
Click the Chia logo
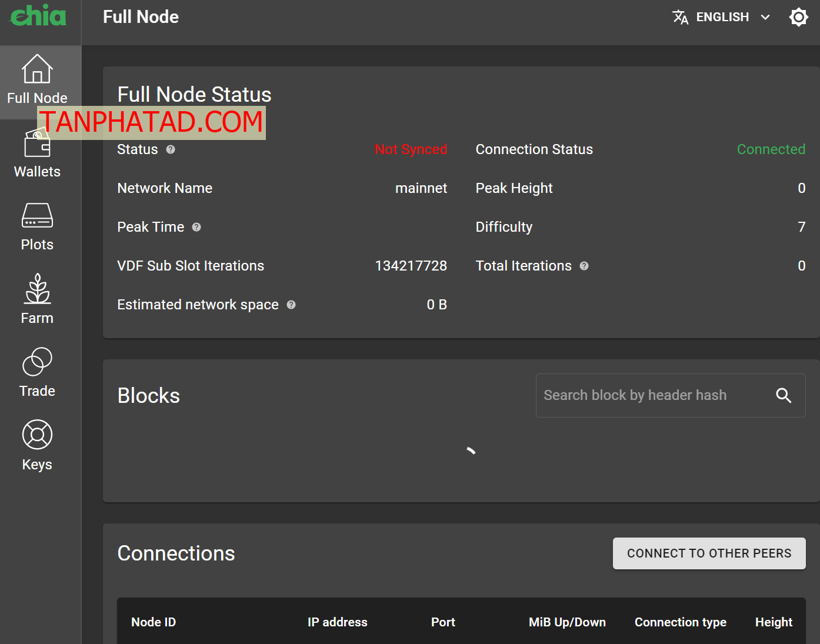(x=39, y=16)
